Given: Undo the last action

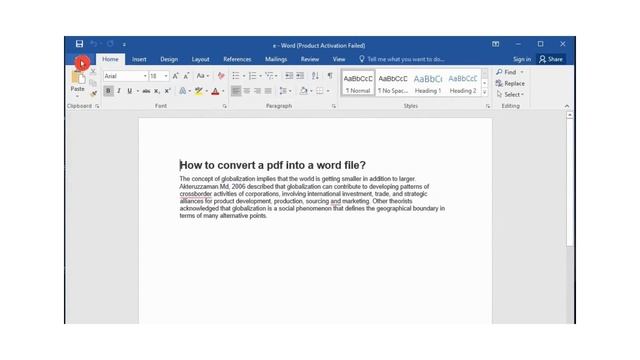Looking at the screenshot, I should 93,44.
